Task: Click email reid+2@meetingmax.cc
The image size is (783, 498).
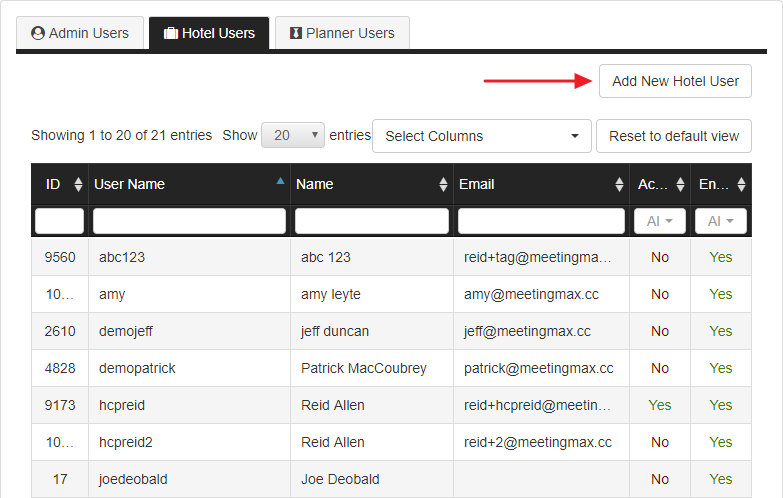Action: [x=538, y=443]
